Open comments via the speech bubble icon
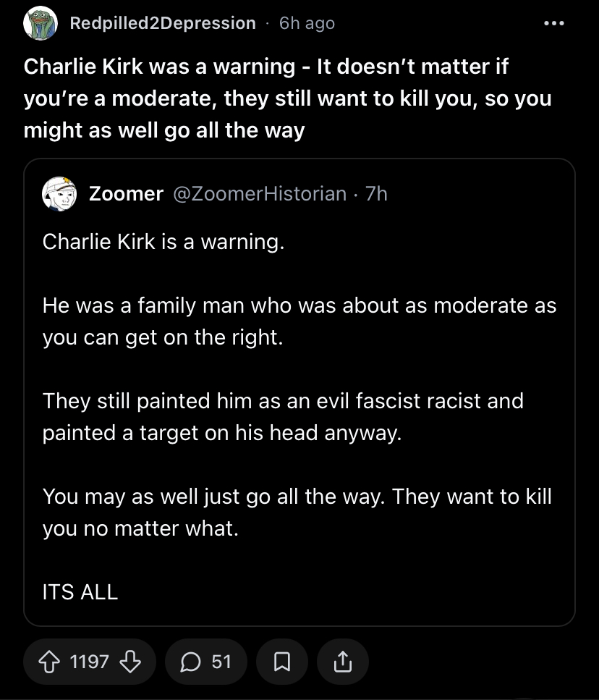Image resolution: width=599 pixels, height=700 pixels. [x=190, y=662]
